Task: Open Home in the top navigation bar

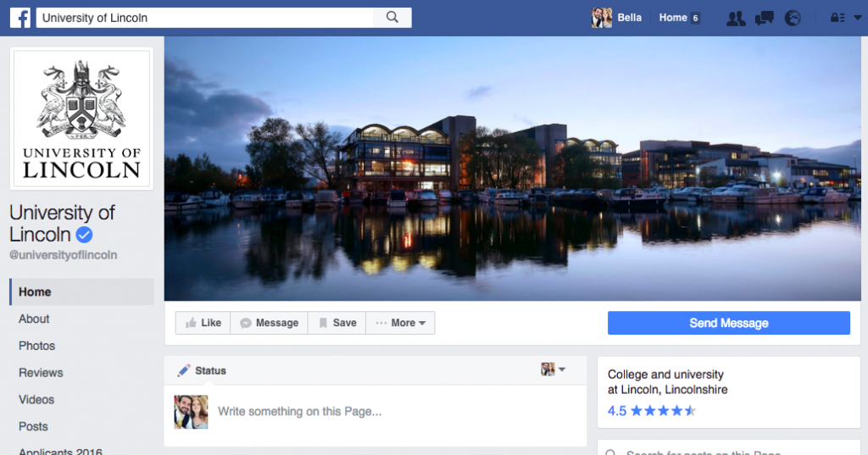Action: pyautogui.click(x=672, y=18)
